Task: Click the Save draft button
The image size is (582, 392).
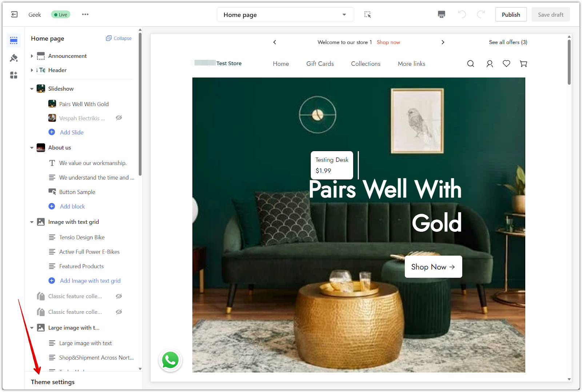Action: pyautogui.click(x=550, y=15)
